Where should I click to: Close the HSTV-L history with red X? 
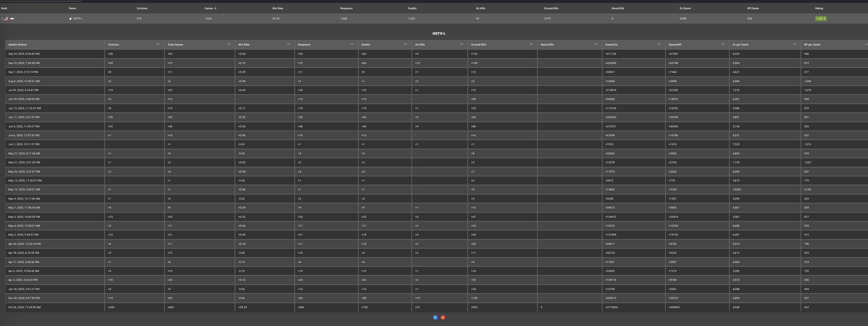click(443, 317)
